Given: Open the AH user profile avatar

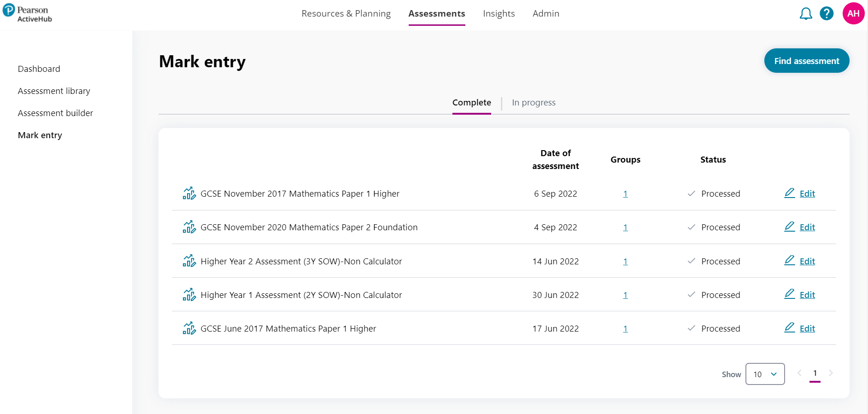Looking at the screenshot, I should [x=853, y=13].
